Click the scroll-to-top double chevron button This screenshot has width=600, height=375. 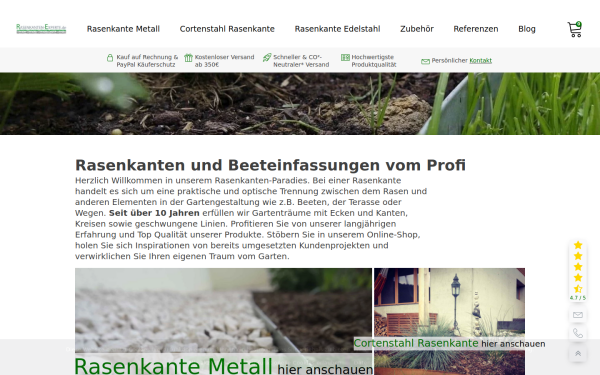(x=578, y=354)
